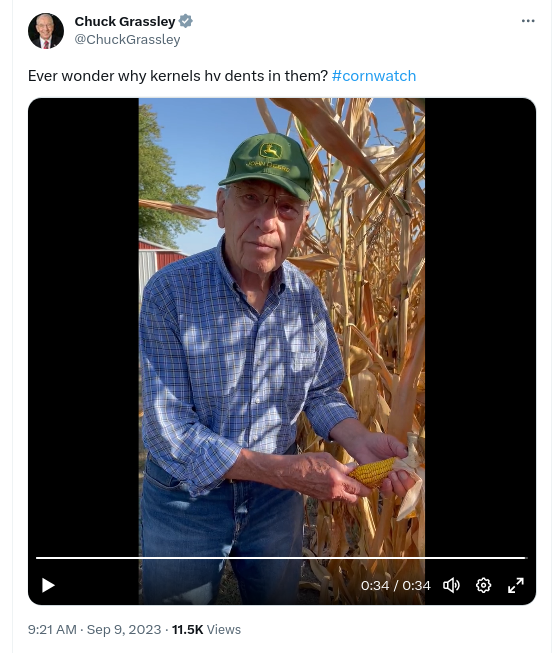This screenshot has width=554, height=653.
Task: Click the ear of corn in the video
Action: click(x=374, y=472)
